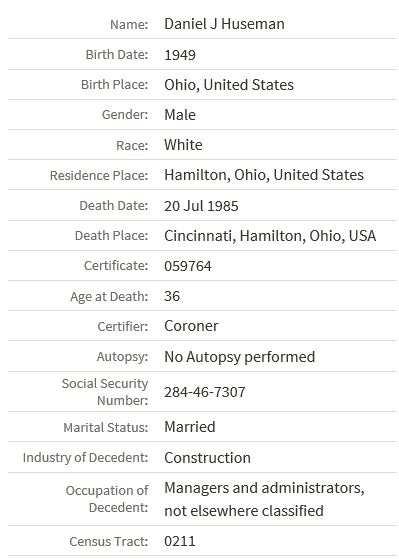Select birth place Ohio, United States

point(229,85)
